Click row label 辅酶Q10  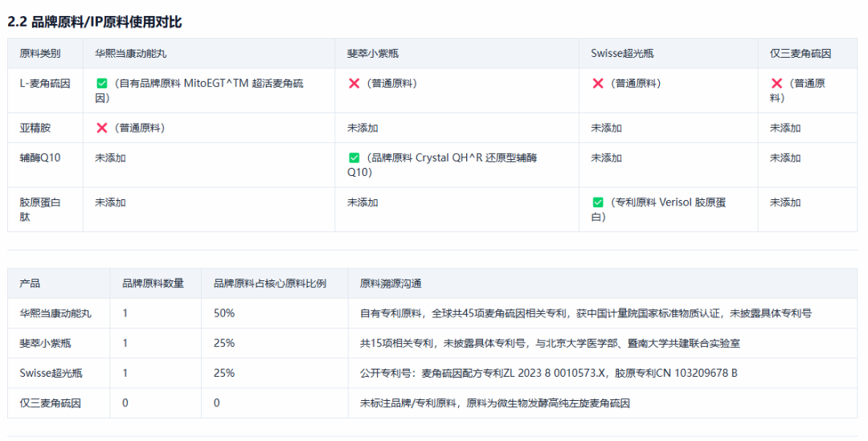(x=40, y=157)
